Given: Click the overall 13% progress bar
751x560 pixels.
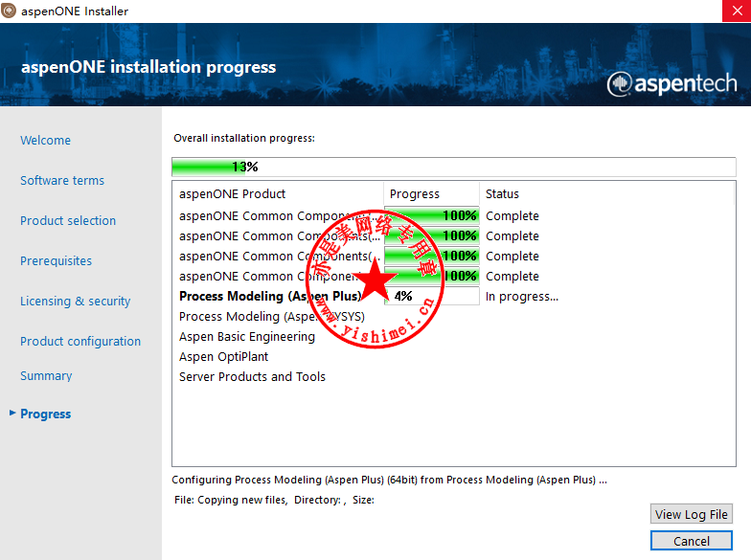Looking at the screenshot, I should [x=454, y=167].
